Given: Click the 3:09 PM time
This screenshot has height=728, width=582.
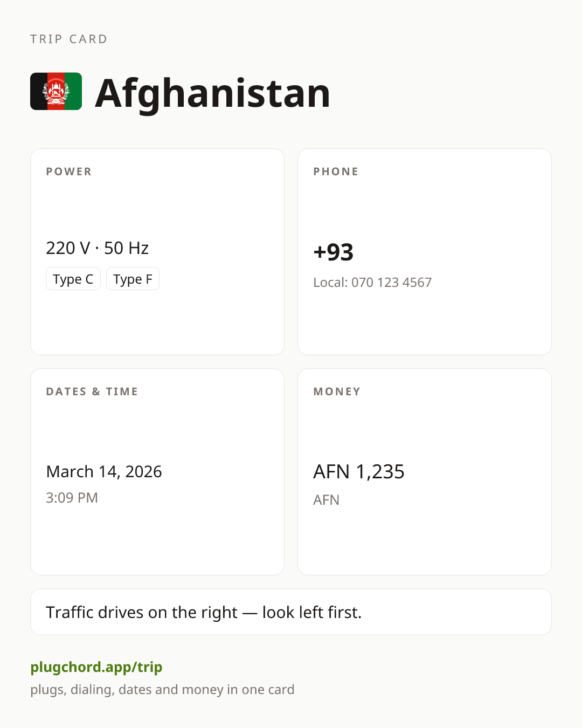Looking at the screenshot, I should click(72, 498).
